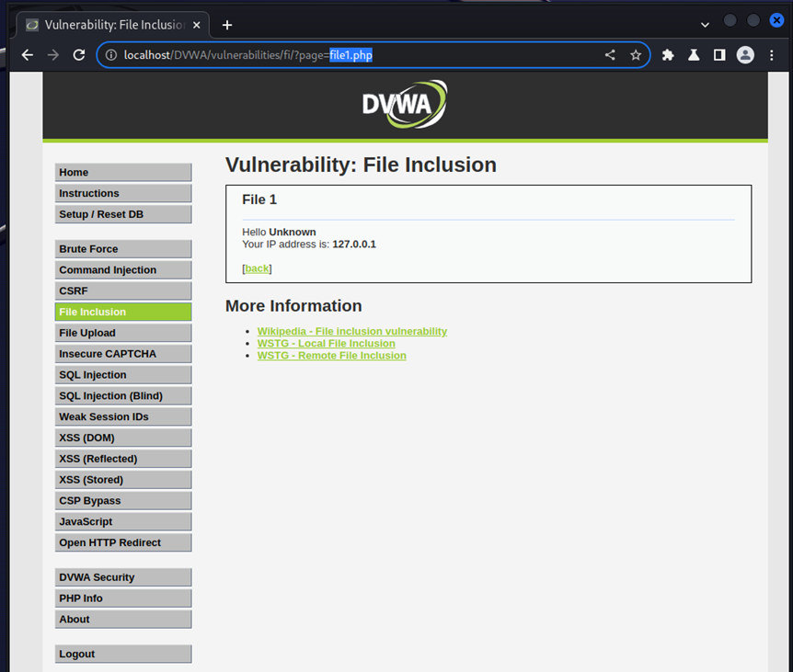Viewport: 793px width, 672px height.
Task: Click the flask experiments icon
Action: [x=694, y=55]
